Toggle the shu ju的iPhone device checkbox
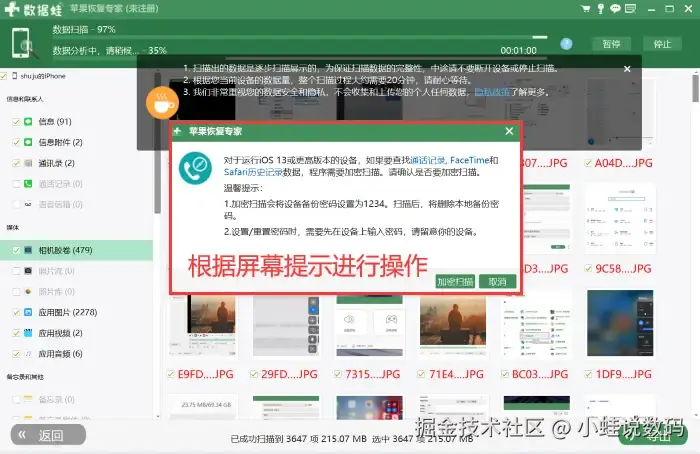 click(4, 76)
